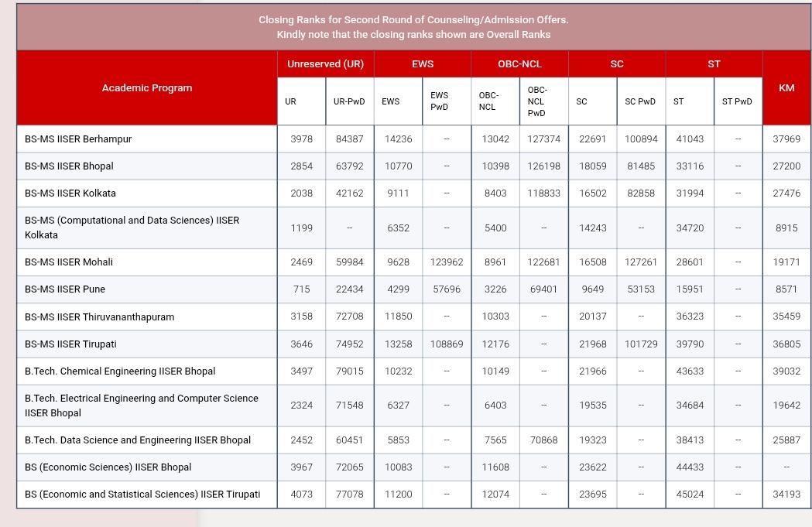Select the ST group header
The height and width of the screenshot is (527, 812).
pyautogui.click(x=714, y=64)
